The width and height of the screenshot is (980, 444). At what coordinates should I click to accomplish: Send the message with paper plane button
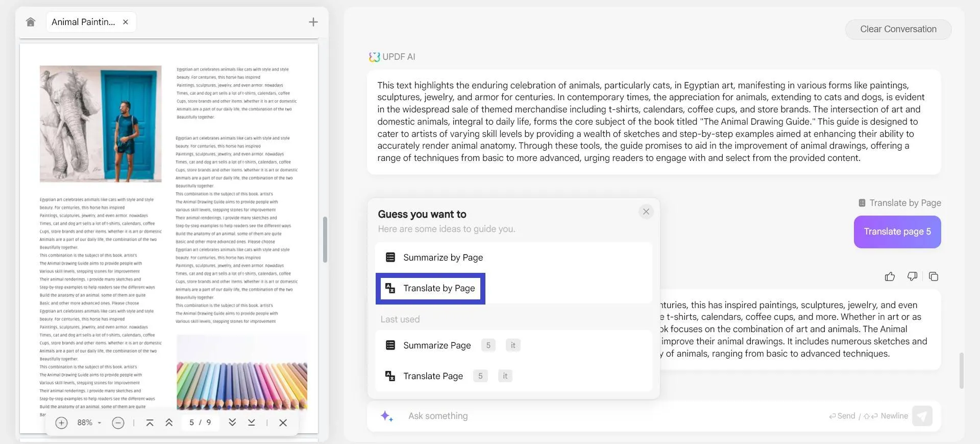[922, 416]
